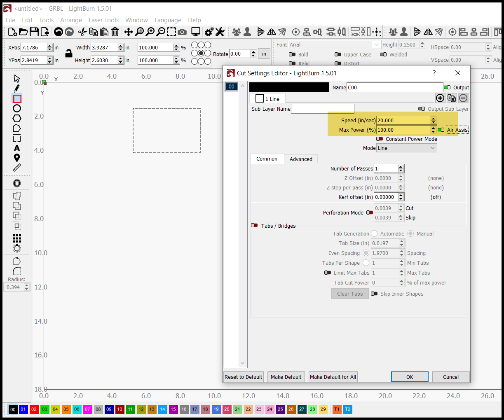Open the Mode dropdown set to Line
This screenshot has height=420, width=504.
[x=406, y=148]
